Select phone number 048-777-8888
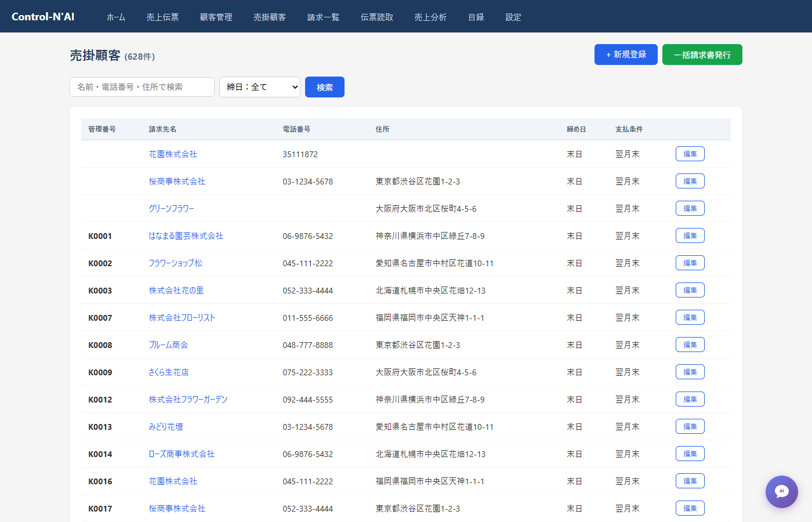The width and height of the screenshot is (812, 522). pos(308,345)
